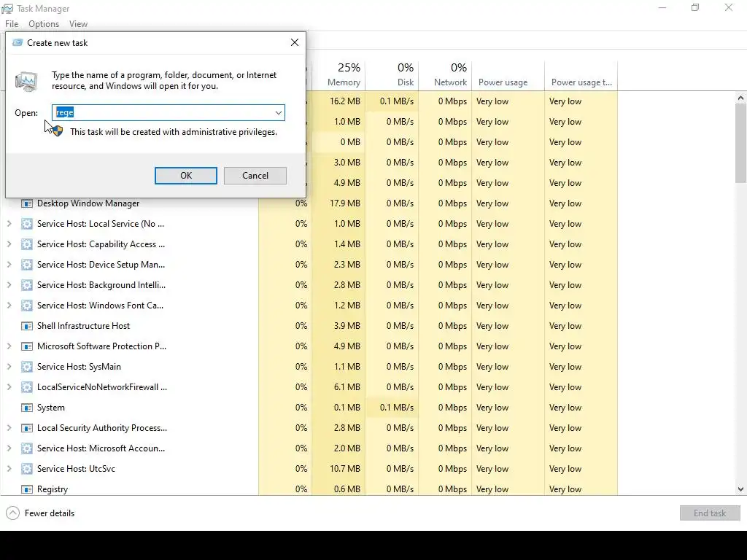Click the Registry process icon
This screenshot has width=747, height=560.
(27, 489)
